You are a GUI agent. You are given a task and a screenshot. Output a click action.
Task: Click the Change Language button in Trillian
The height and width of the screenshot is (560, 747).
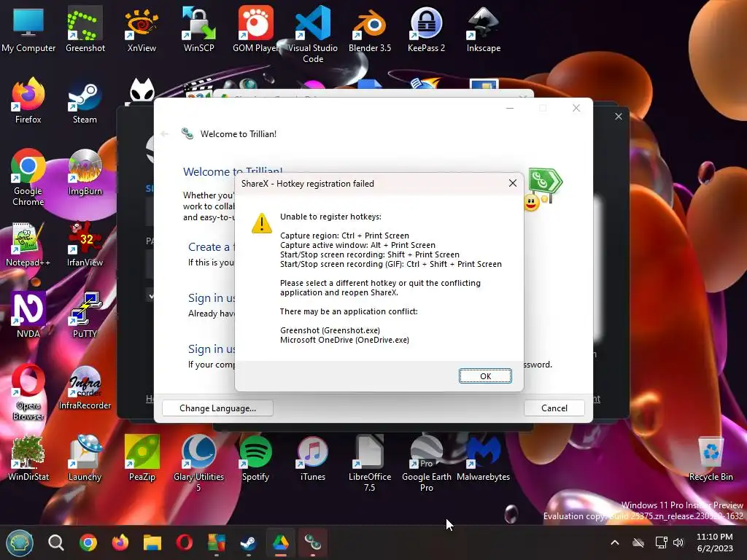tap(217, 408)
